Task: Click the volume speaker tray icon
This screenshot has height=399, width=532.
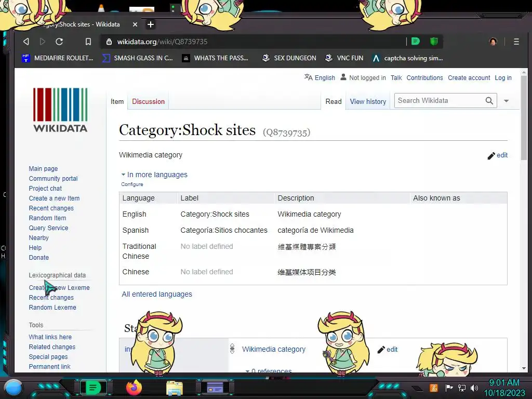Action: point(474,388)
